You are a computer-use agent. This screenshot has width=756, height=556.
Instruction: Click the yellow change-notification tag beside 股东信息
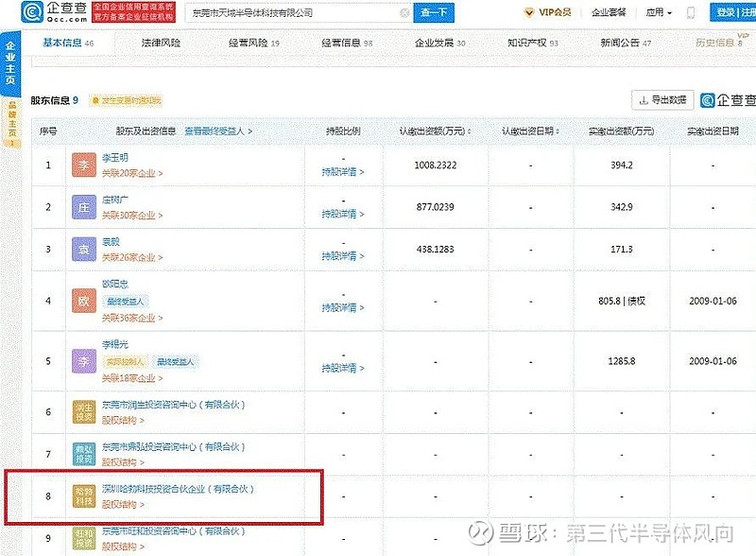click(126, 100)
